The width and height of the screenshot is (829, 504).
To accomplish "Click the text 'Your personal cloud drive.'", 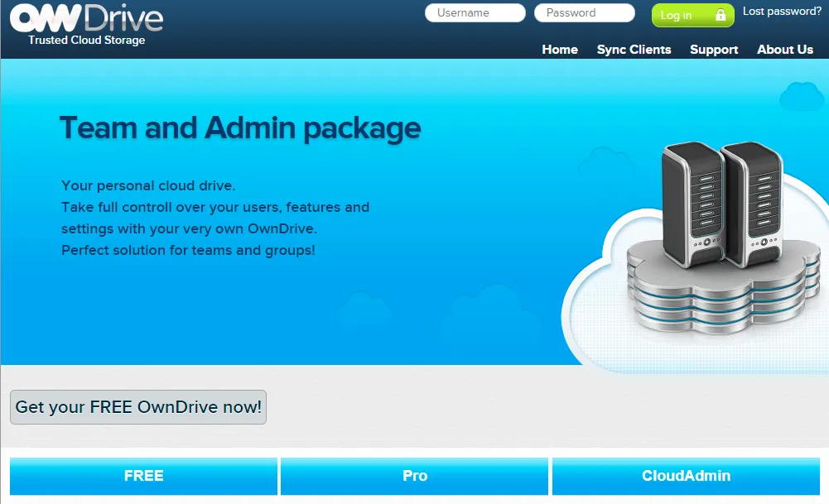I will click(148, 186).
